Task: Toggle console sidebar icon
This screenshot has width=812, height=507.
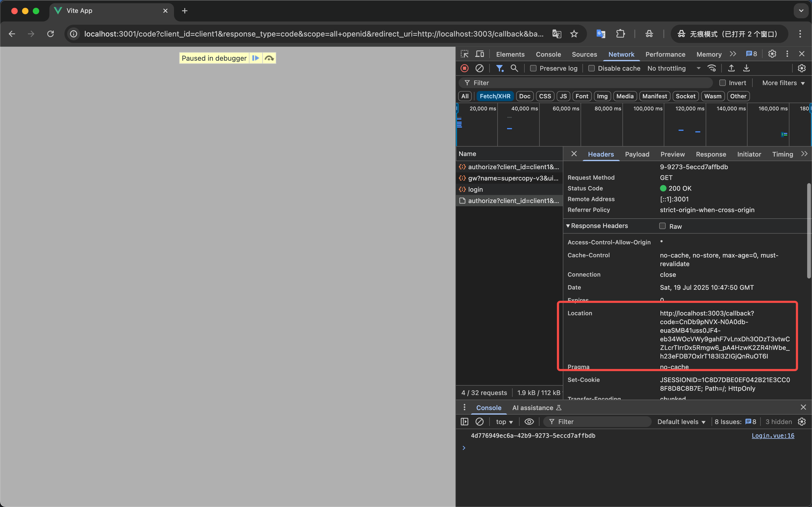Action: tap(464, 422)
